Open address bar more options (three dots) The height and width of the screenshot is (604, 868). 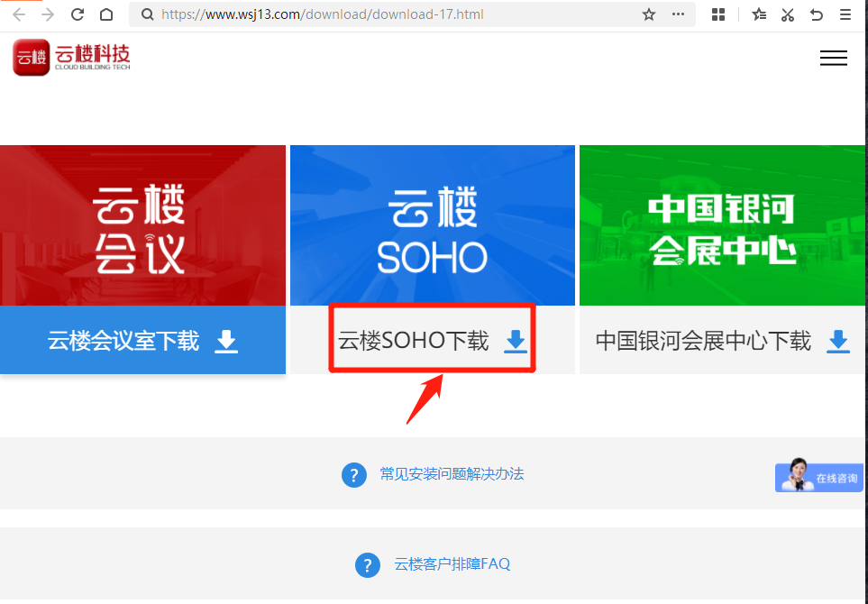[678, 14]
